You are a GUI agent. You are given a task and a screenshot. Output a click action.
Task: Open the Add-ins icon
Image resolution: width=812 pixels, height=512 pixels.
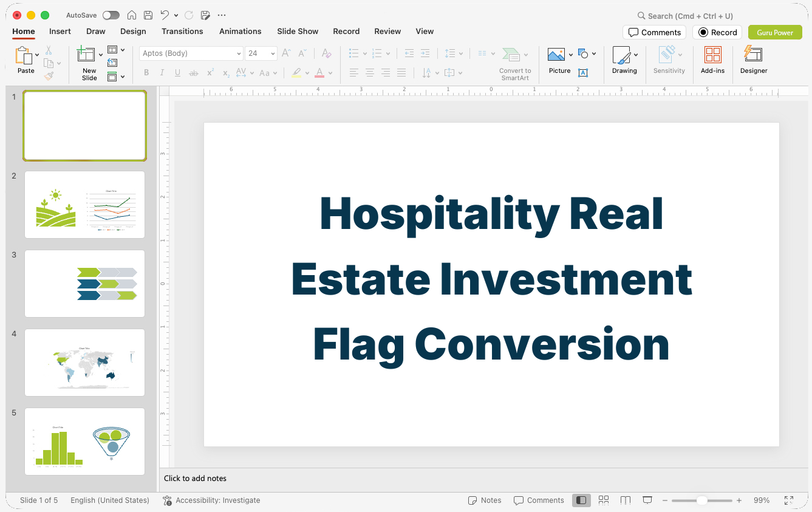point(713,55)
